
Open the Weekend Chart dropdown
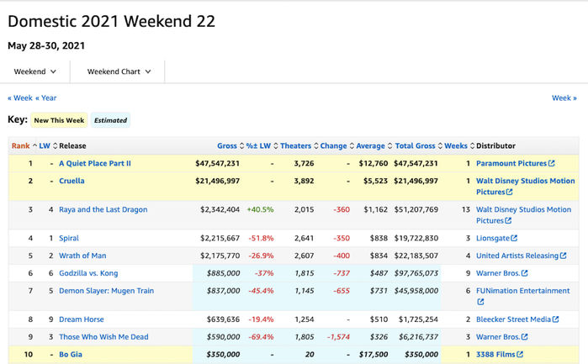(x=119, y=71)
